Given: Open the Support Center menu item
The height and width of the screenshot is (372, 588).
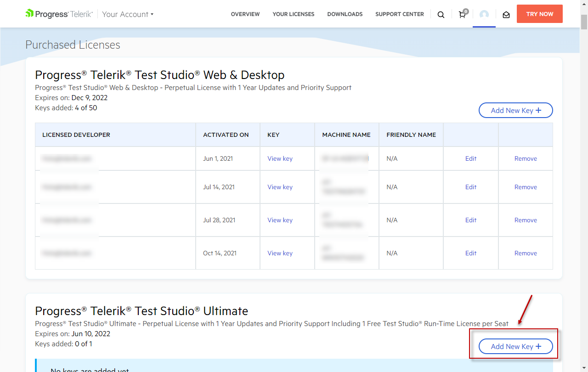Looking at the screenshot, I should click(x=400, y=14).
